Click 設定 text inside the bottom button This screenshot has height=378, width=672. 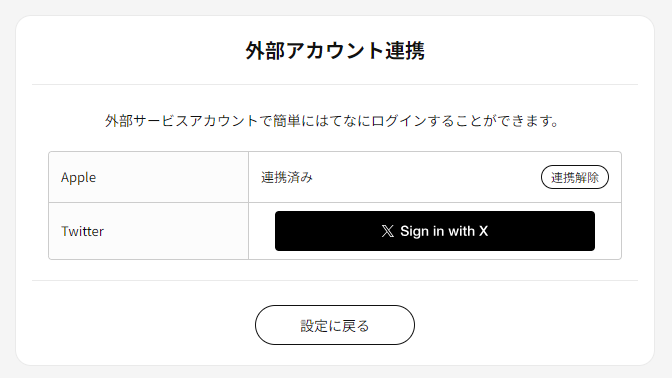click(x=314, y=326)
